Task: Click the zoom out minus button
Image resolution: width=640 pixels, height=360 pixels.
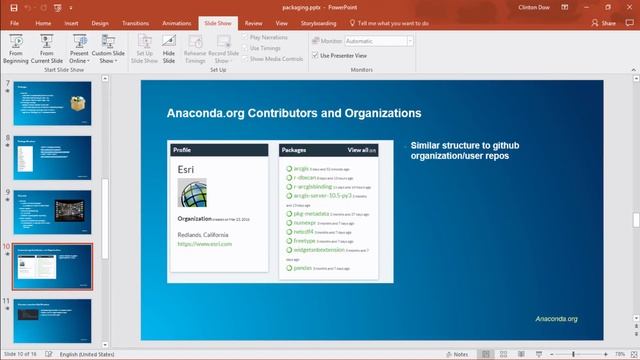Action: tap(551, 354)
